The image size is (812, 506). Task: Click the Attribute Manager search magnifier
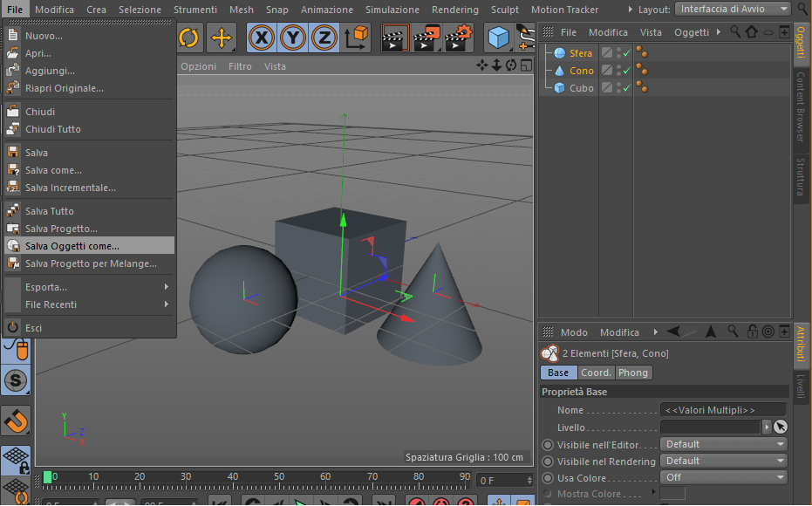tap(733, 332)
